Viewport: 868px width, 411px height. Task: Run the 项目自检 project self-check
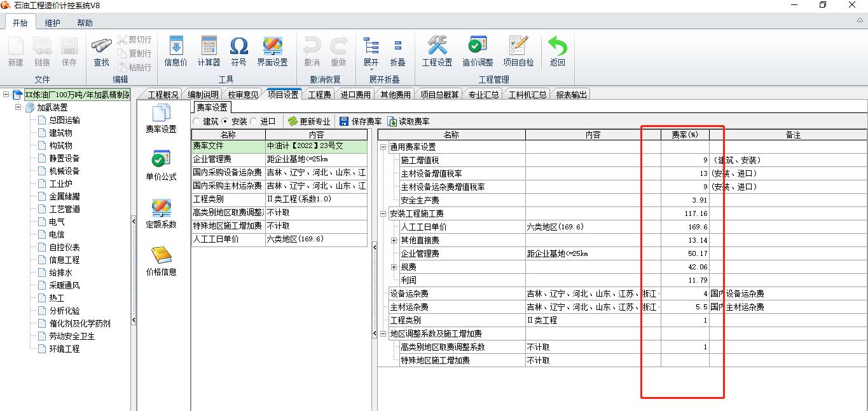pyautogui.click(x=518, y=51)
